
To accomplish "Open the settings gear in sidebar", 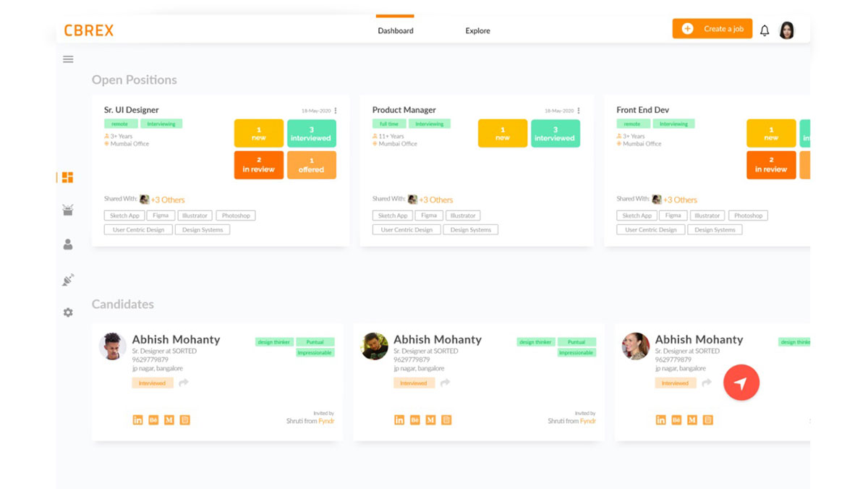I will (x=67, y=312).
